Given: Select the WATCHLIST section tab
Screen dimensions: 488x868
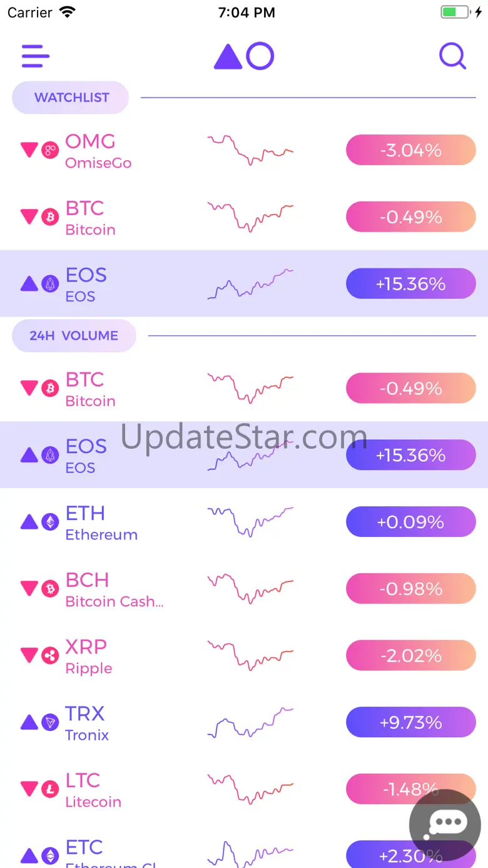Looking at the screenshot, I should click(71, 98).
